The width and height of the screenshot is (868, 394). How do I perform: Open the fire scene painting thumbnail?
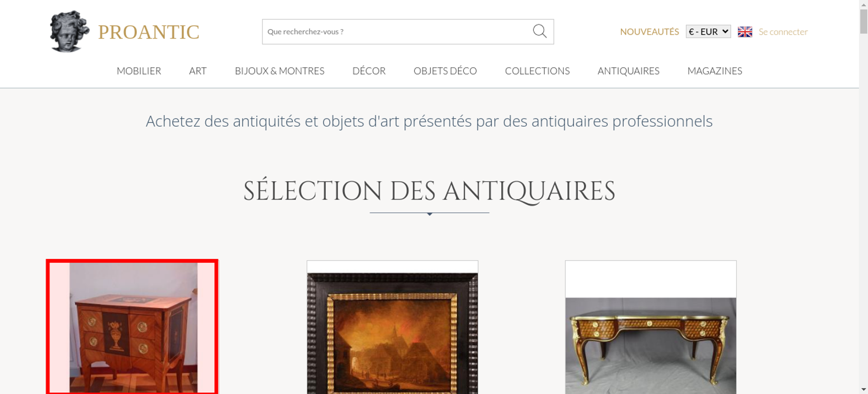[392, 328]
